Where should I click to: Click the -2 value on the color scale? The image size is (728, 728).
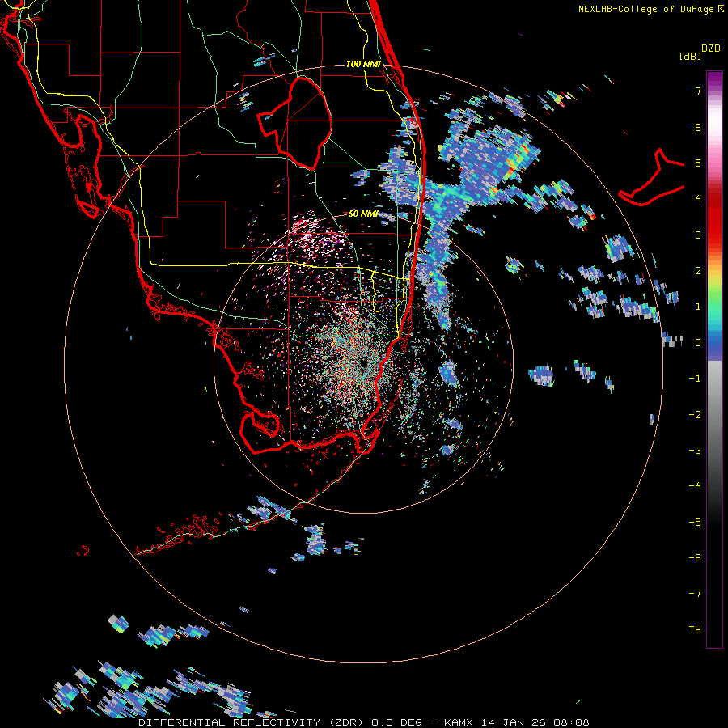tap(695, 414)
